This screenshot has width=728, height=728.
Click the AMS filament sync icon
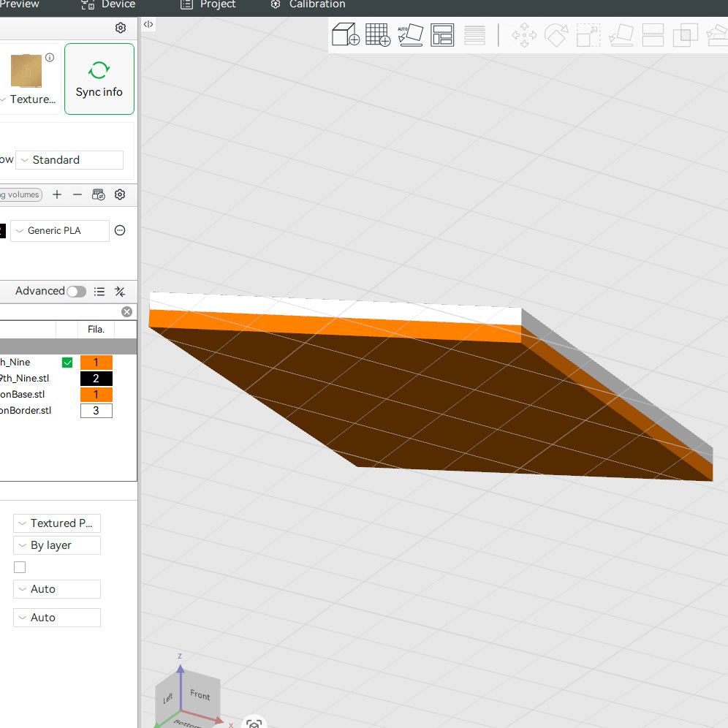pyautogui.click(x=99, y=194)
